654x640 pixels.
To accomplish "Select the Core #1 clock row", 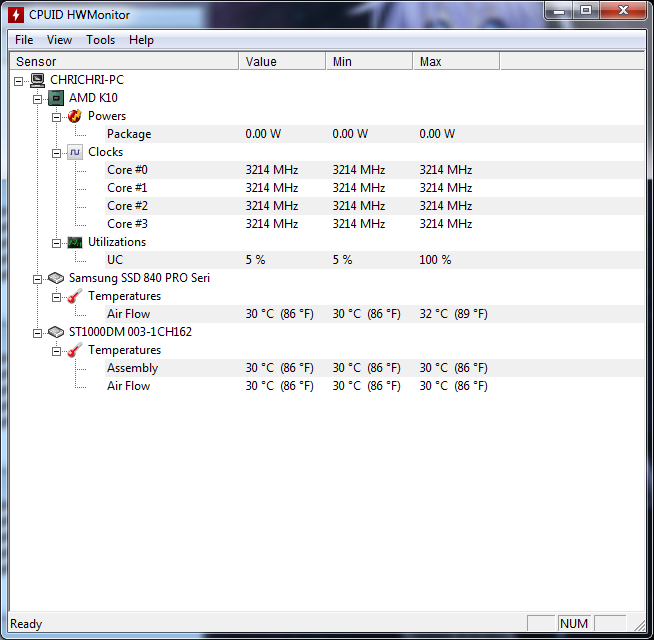I will (374, 188).
